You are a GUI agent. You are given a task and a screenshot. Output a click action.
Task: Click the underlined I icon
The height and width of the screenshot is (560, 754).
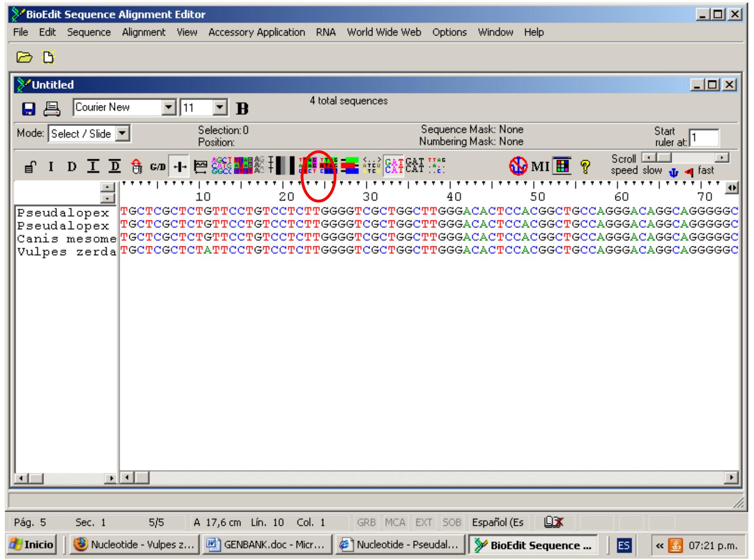coord(93,167)
